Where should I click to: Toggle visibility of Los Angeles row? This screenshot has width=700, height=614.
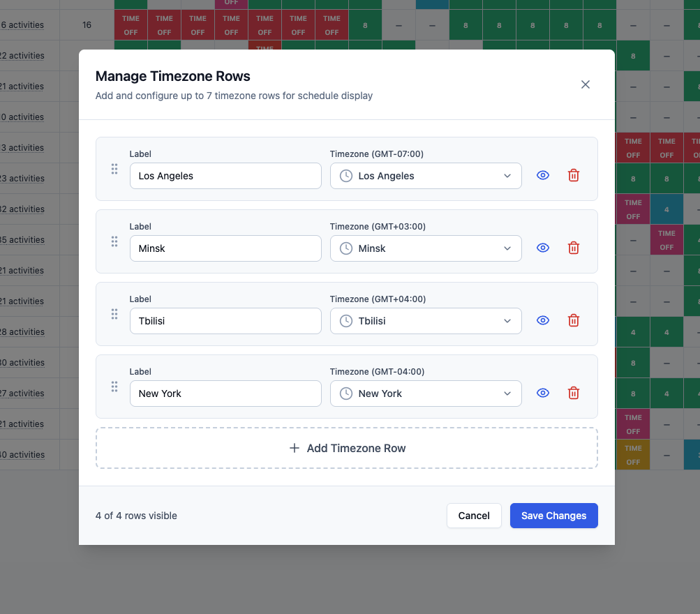click(542, 175)
